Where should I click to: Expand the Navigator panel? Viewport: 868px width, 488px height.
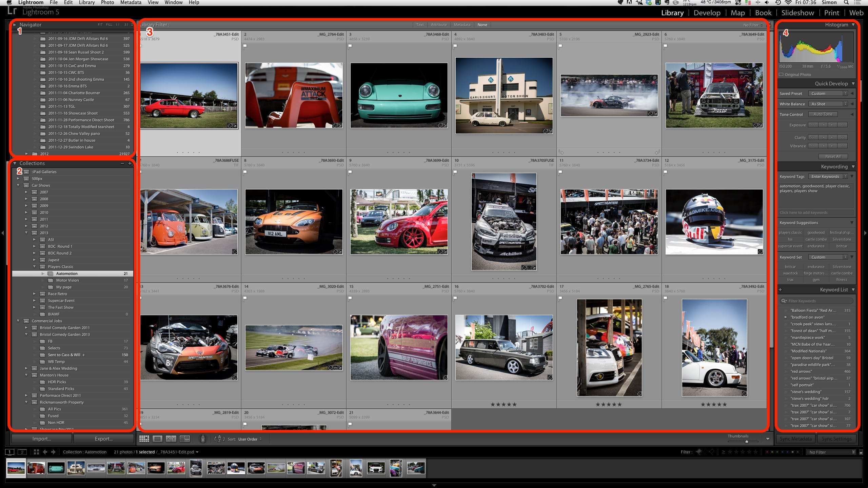coord(15,25)
